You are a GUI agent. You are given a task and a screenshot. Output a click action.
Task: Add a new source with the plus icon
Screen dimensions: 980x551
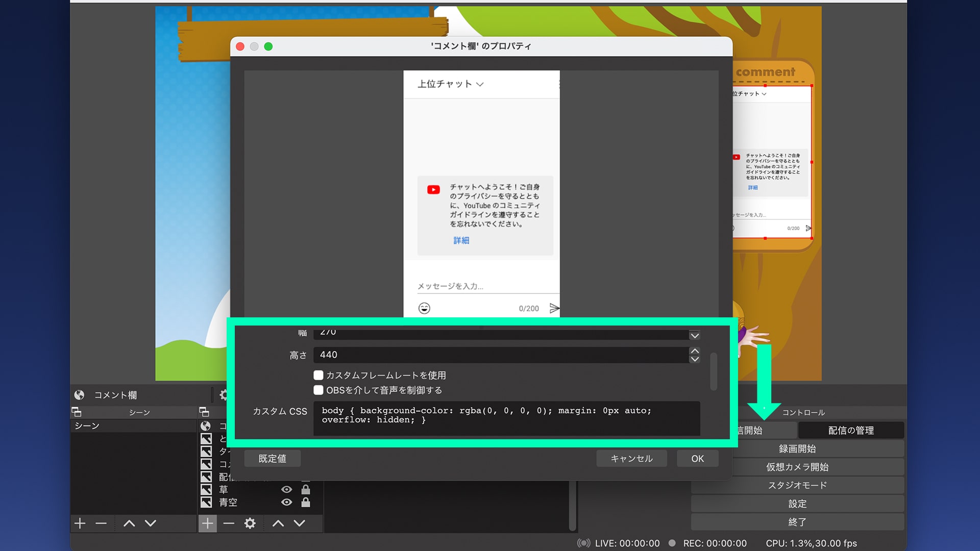[208, 523]
